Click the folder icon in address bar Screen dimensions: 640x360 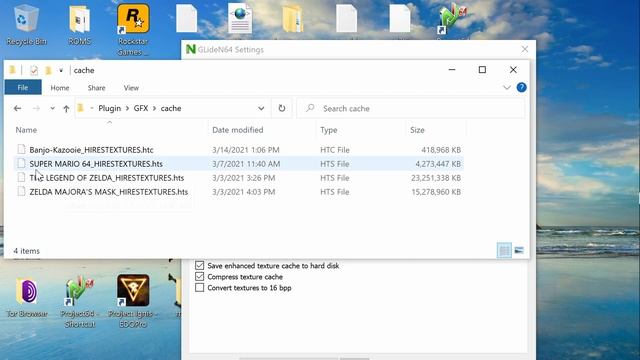[81, 108]
